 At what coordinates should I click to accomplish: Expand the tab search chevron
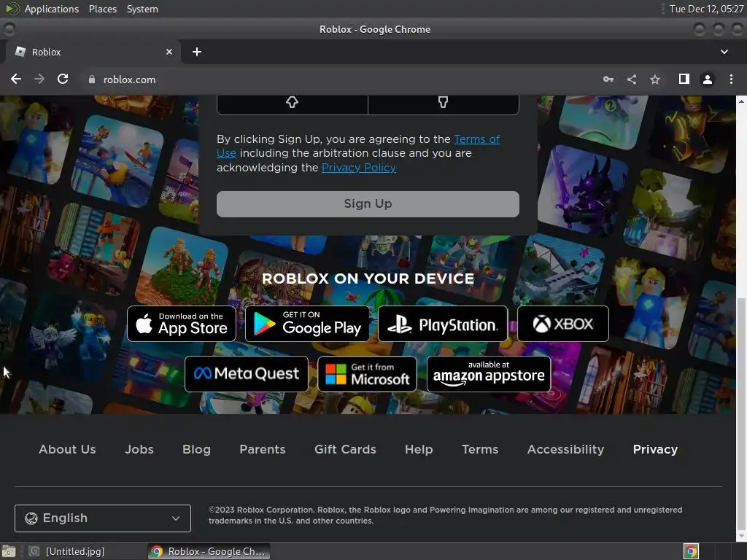tap(724, 52)
